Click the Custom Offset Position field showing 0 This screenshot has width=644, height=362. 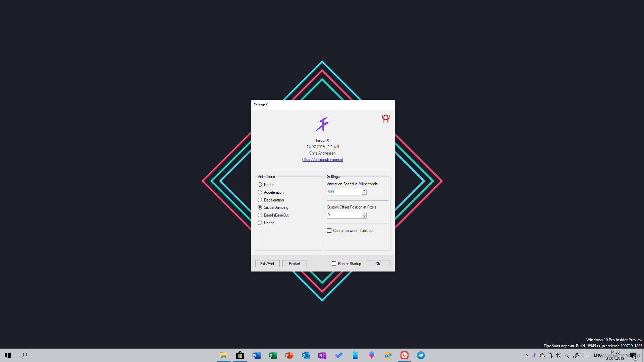(x=344, y=215)
